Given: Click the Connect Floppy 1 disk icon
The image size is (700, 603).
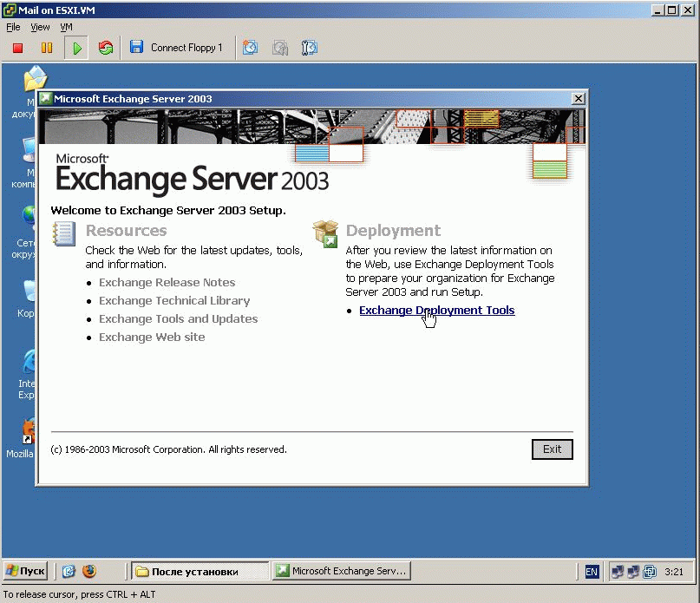Looking at the screenshot, I should point(136,47).
